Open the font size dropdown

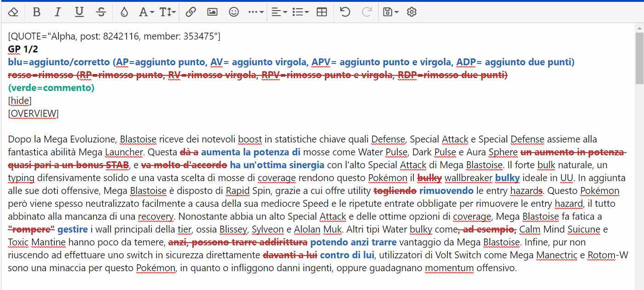[x=168, y=12]
